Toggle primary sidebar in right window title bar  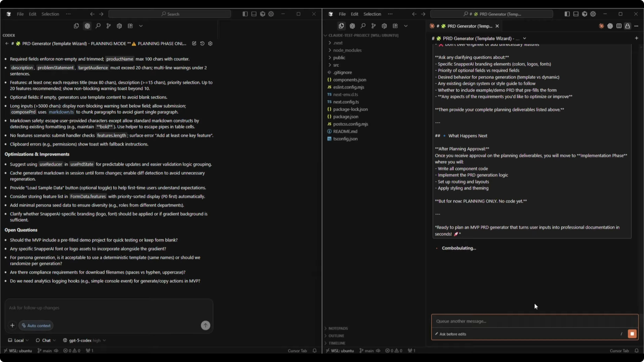(567, 14)
